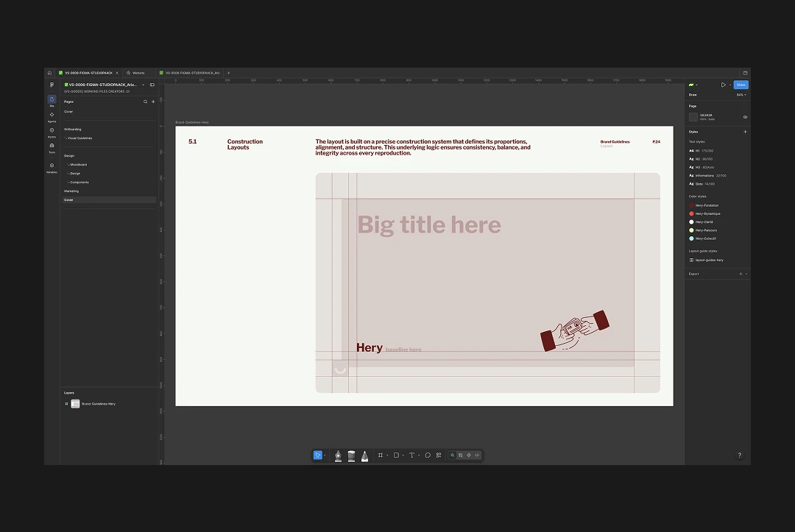Image resolution: width=795 pixels, height=532 pixels.
Task: Click the Present play button
Action: (724, 85)
